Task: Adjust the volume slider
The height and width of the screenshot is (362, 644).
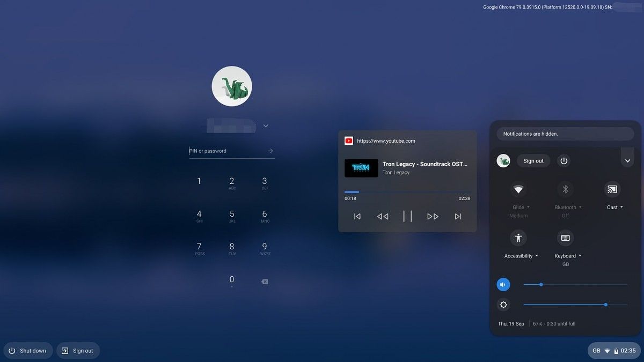Action: coord(575,284)
